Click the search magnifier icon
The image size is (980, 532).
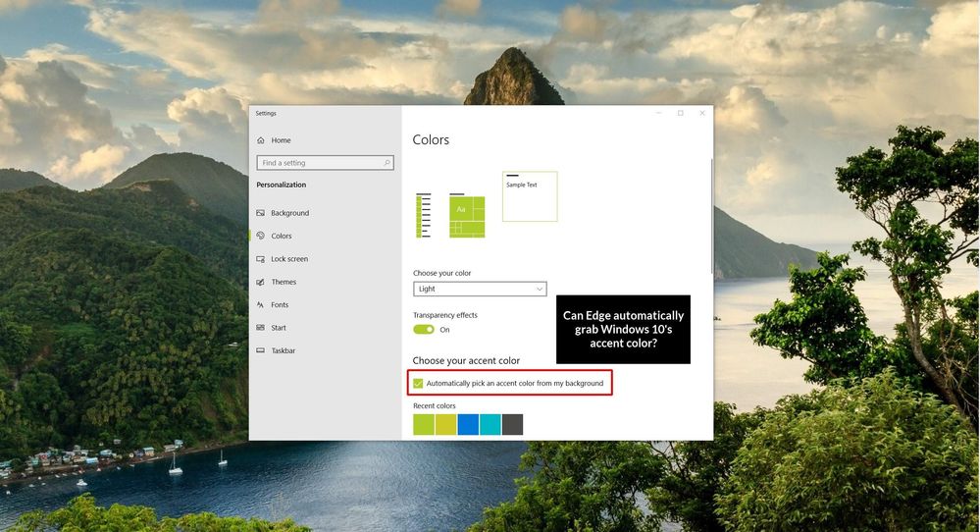(x=387, y=163)
